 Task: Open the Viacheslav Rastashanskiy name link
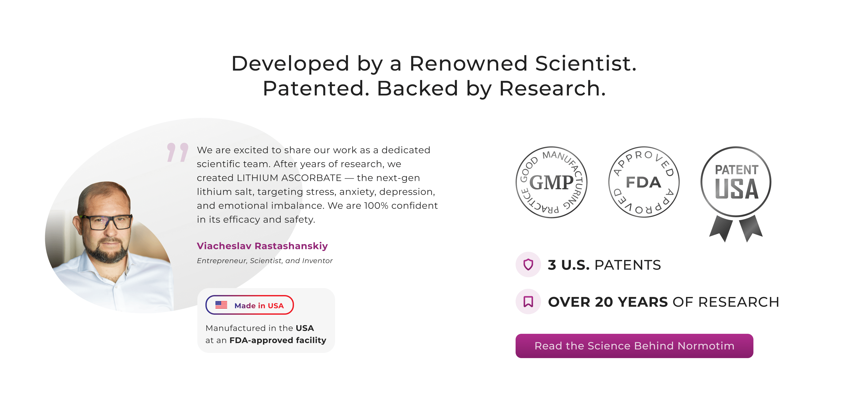pyautogui.click(x=262, y=246)
